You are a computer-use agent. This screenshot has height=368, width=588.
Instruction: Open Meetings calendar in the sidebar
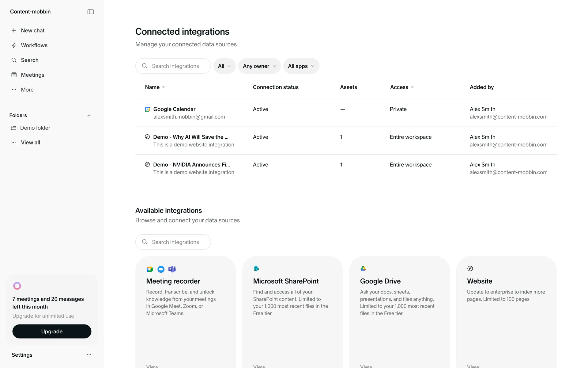pyautogui.click(x=32, y=75)
